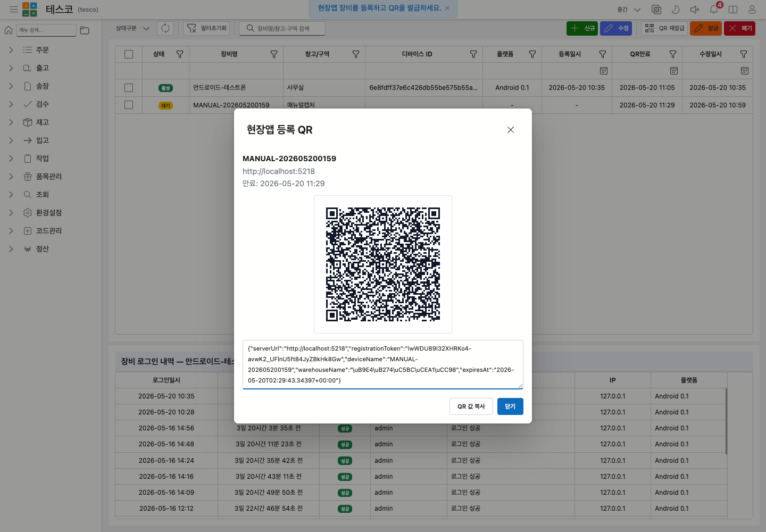Click filter icon in QR만료 column
The image size is (766, 532).
coord(673,54)
